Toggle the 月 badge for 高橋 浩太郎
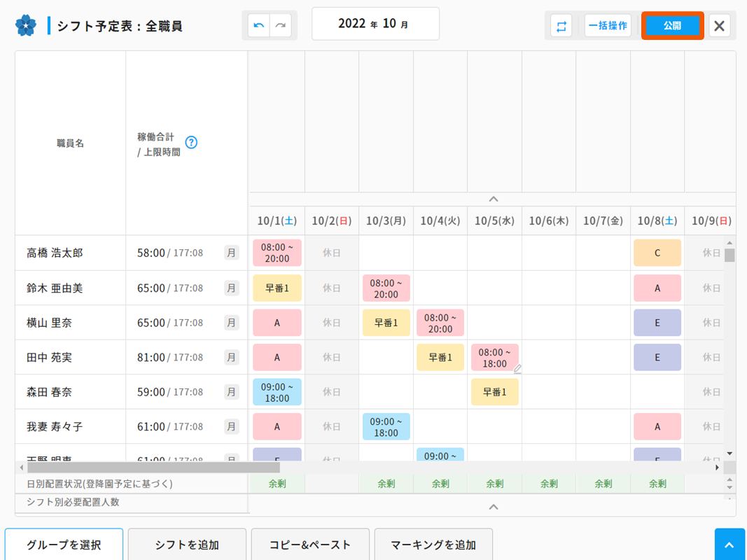Image resolution: width=747 pixels, height=560 pixels. click(x=231, y=253)
